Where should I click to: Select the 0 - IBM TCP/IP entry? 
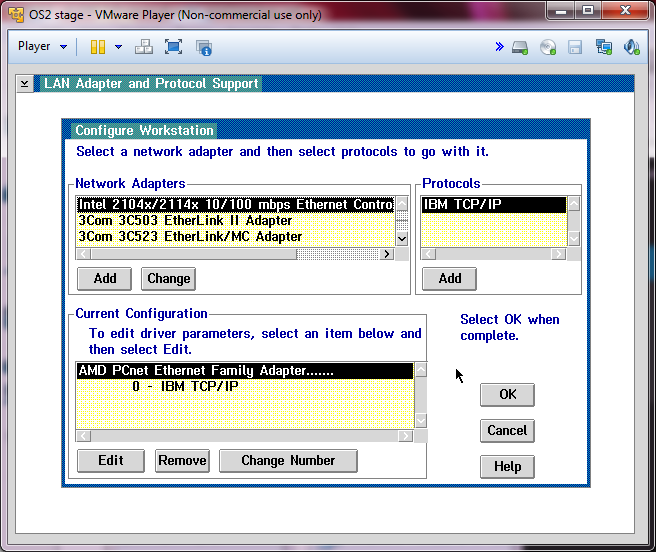click(245, 386)
